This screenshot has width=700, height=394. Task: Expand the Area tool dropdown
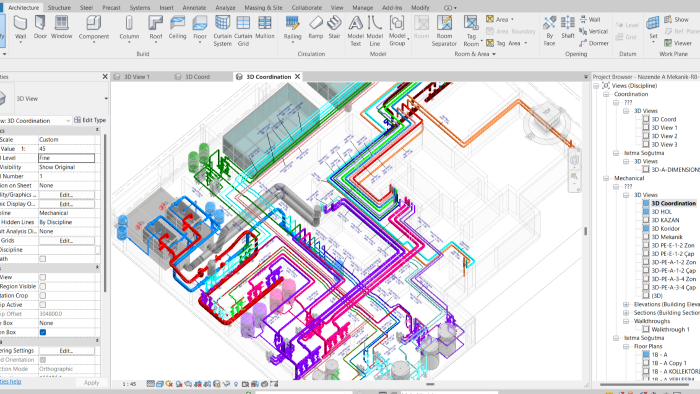[512, 19]
